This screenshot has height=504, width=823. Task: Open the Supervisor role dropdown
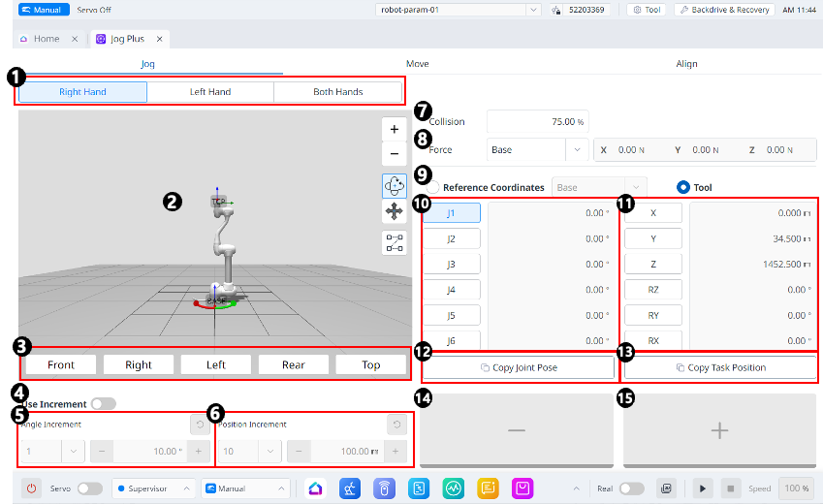coord(152,488)
